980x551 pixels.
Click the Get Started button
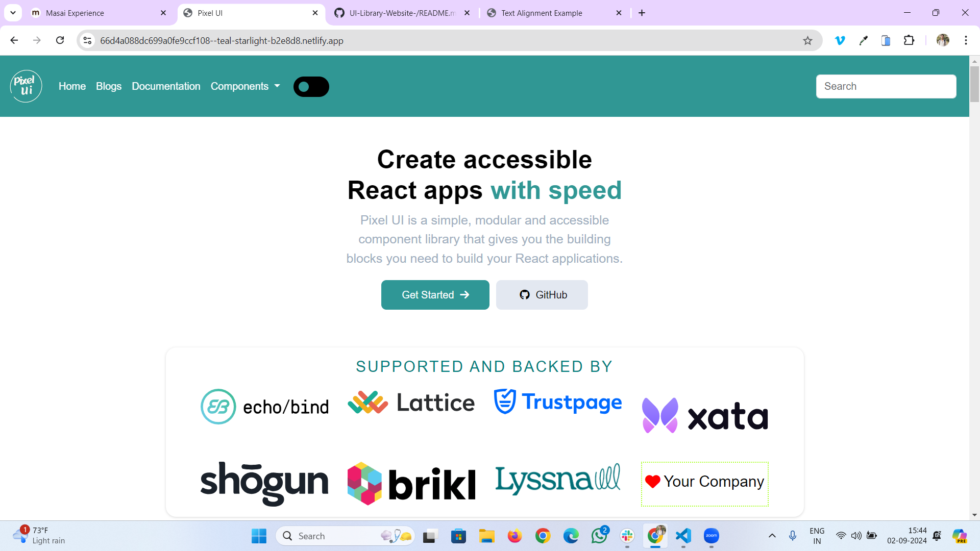[x=435, y=295]
